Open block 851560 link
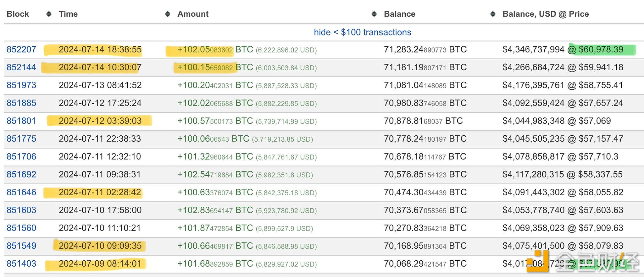The image size is (644, 277). coord(21,228)
